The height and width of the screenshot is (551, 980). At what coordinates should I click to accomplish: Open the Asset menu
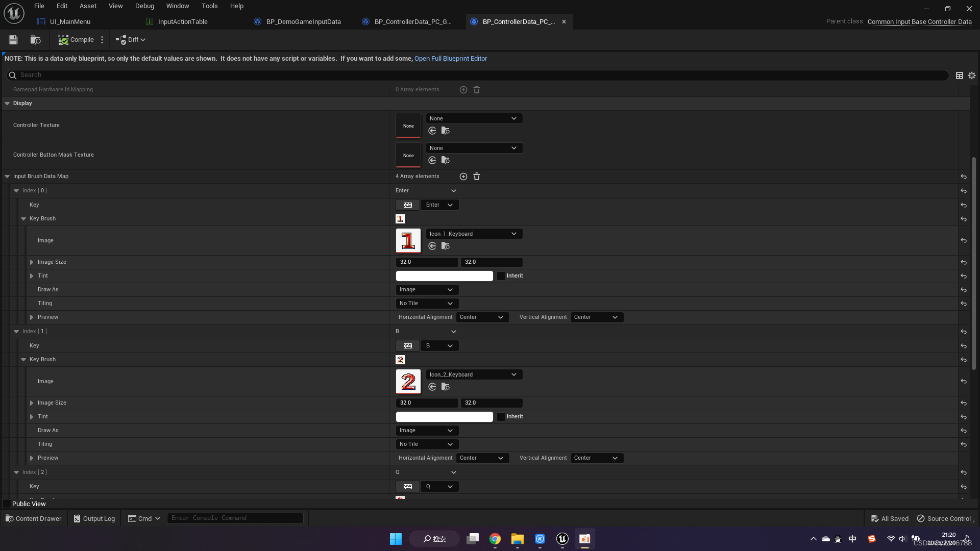88,6
